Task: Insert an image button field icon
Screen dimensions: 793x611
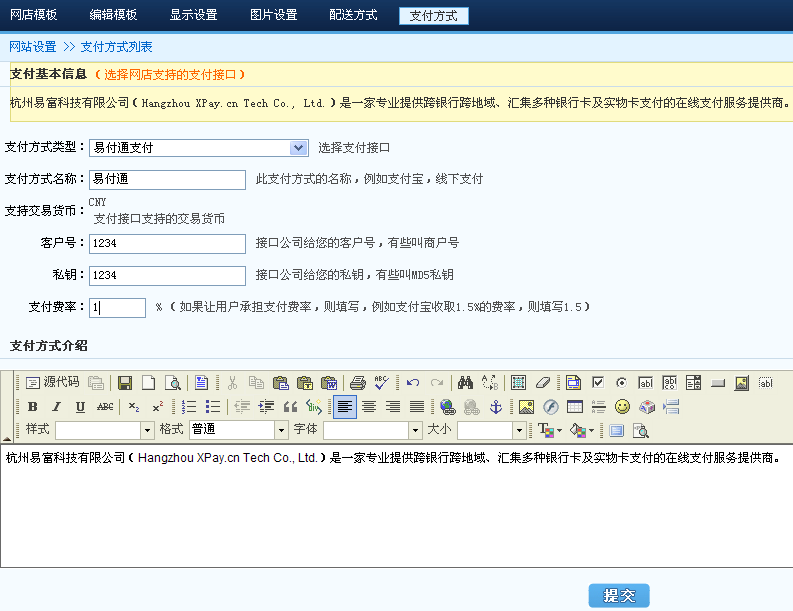Action: coord(742,383)
